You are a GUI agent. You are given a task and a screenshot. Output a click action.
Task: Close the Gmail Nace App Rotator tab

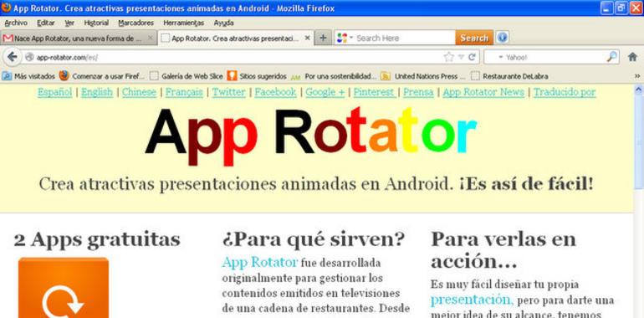click(151, 38)
